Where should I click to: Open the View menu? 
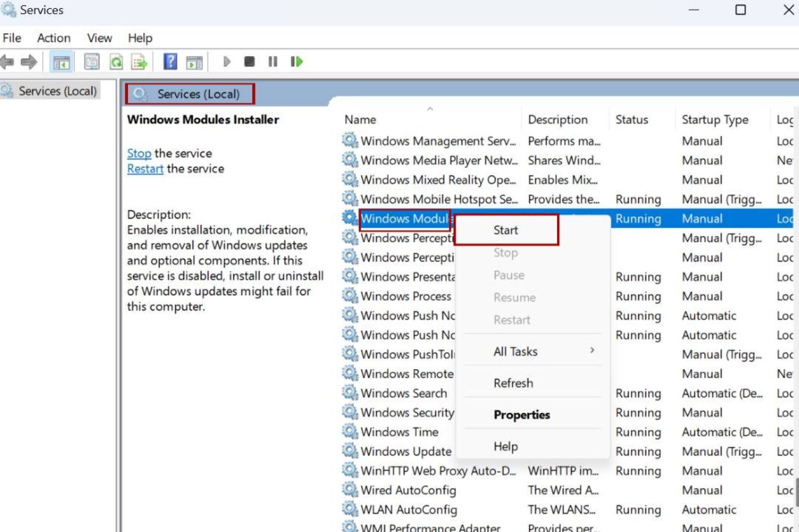(99, 37)
